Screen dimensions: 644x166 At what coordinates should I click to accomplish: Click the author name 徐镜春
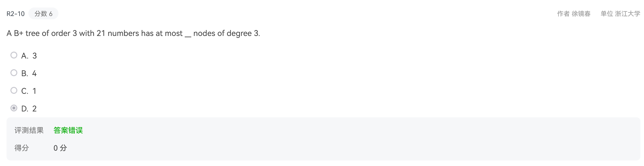581,14
